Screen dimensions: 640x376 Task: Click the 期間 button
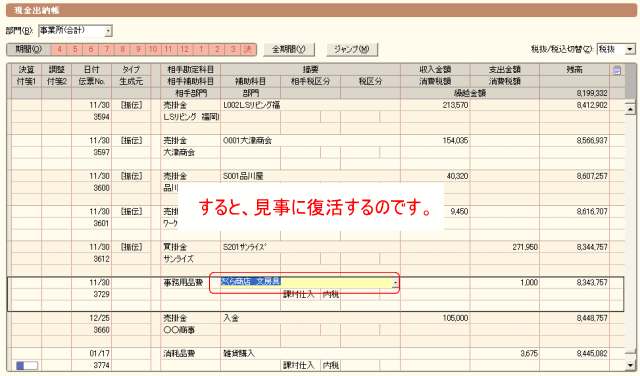pos(29,49)
